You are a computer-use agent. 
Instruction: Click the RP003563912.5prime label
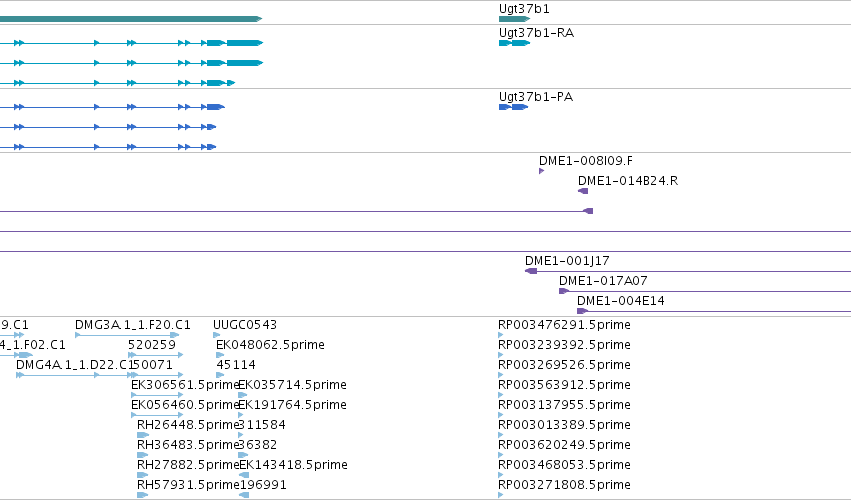click(564, 385)
